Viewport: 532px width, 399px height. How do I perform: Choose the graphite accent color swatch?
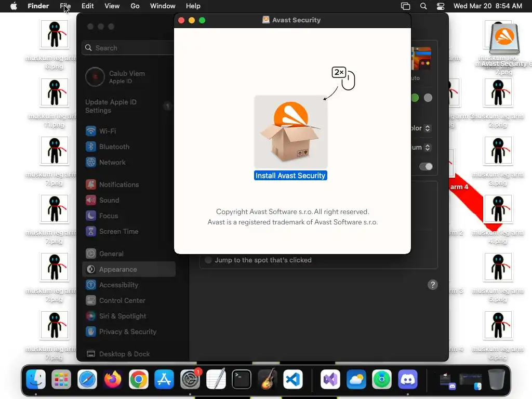(428, 98)
